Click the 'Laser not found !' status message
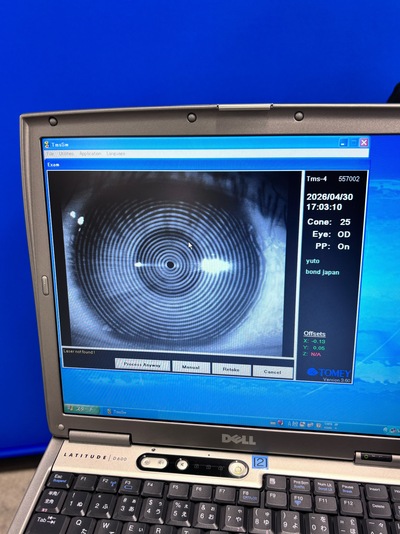This screenshot has width=400, height=534. tap(79, 351)
